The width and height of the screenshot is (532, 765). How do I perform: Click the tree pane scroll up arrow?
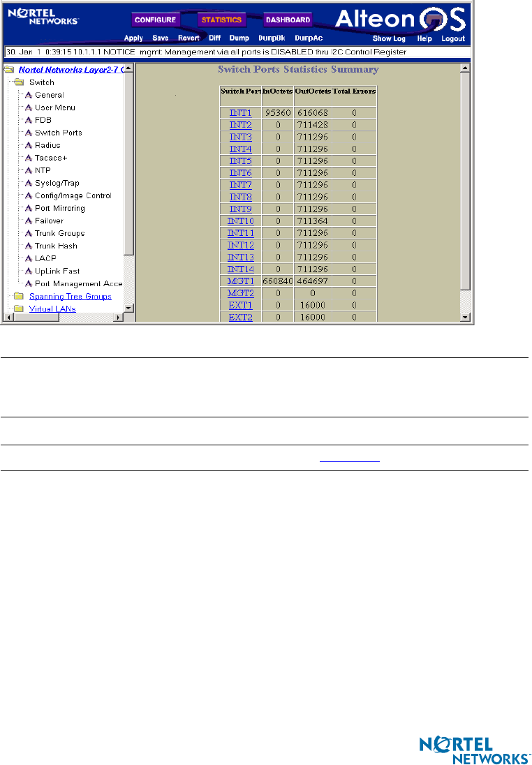coord(129,68)
